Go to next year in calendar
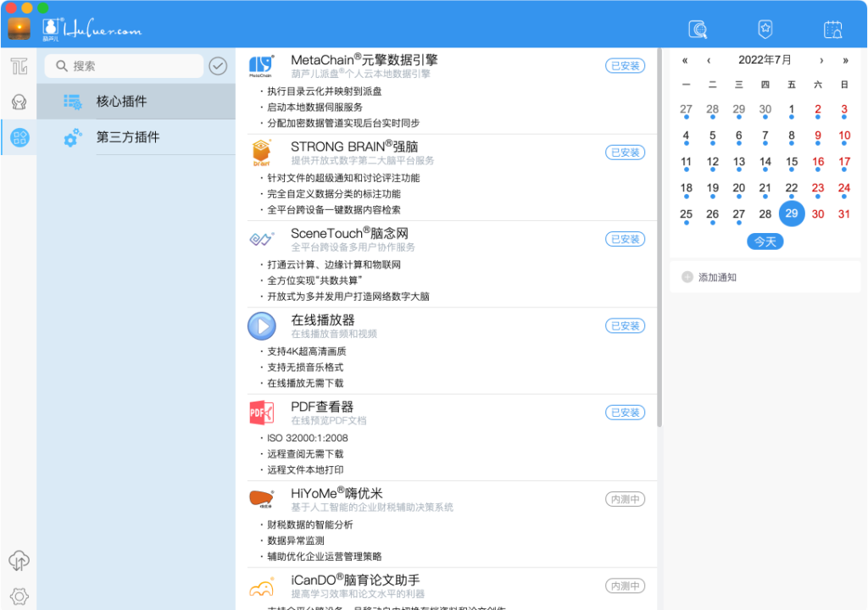Image resolution: width=868 pixels, height=610 pixels. [x=845, y=60]
